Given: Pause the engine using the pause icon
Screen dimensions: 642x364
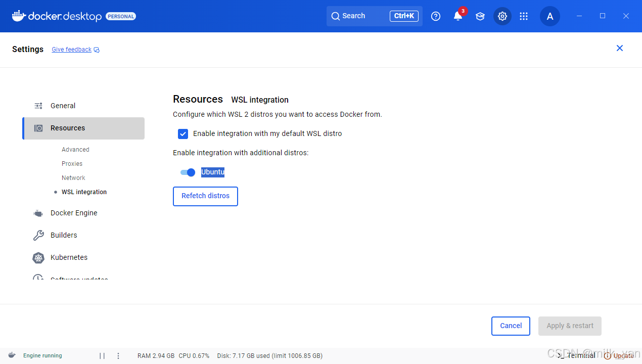Looking at the screenshot, I should (102, 355).
